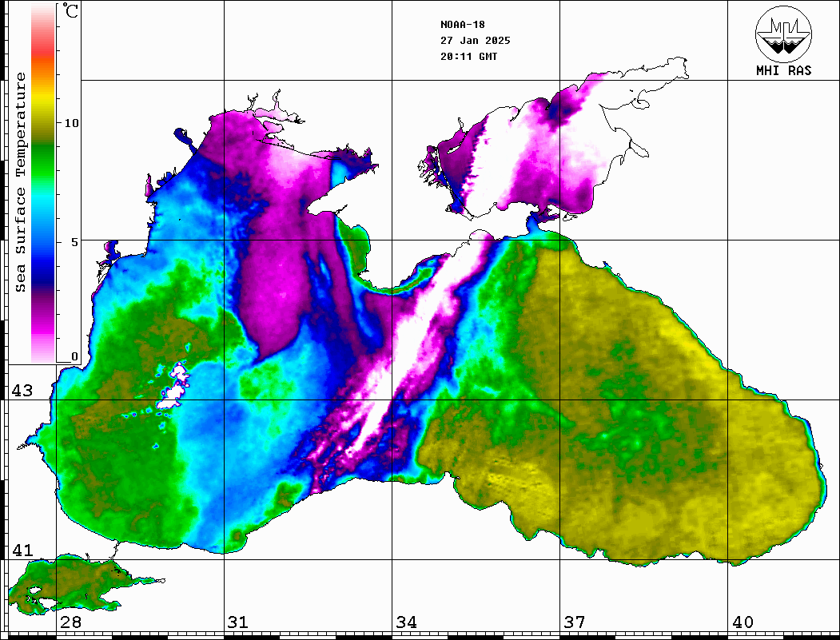Click the latitude 41 label
This screenshot has width=840, height=640.
[x=22, y=551]
